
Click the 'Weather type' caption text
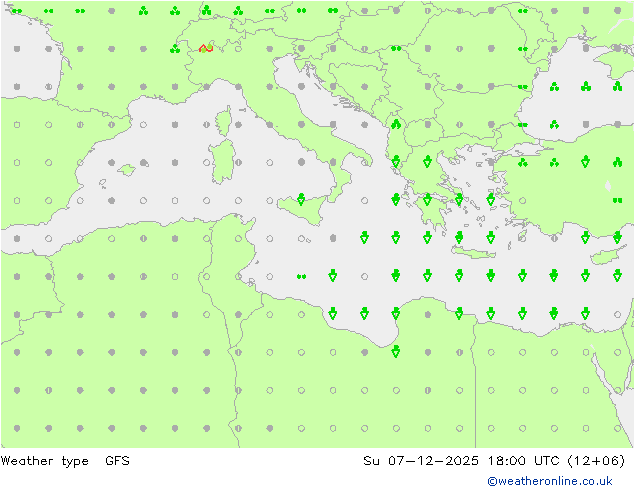[x=44, y=461]
